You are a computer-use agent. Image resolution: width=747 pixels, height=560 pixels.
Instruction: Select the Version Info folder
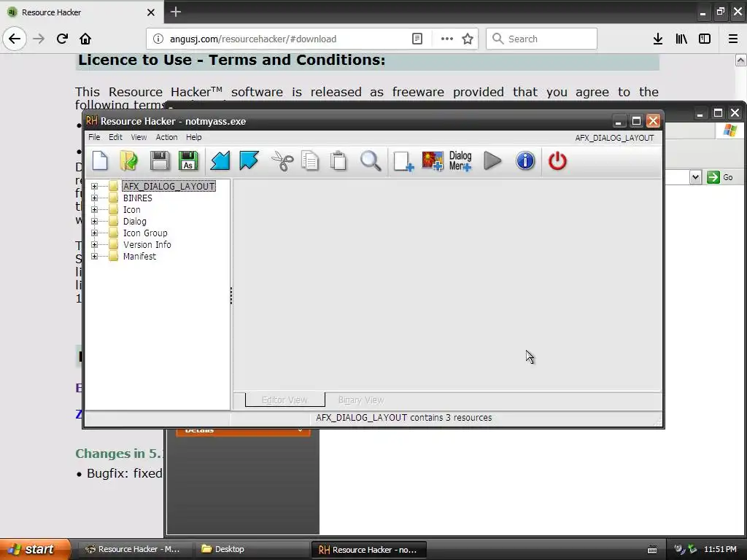click(x=147, y=245)
